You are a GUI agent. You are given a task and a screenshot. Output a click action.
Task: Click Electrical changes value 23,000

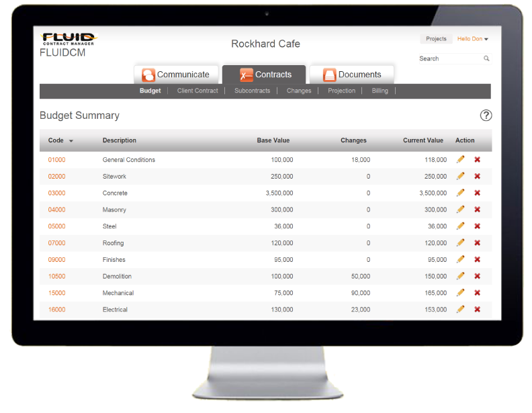(x=361, y=309)
